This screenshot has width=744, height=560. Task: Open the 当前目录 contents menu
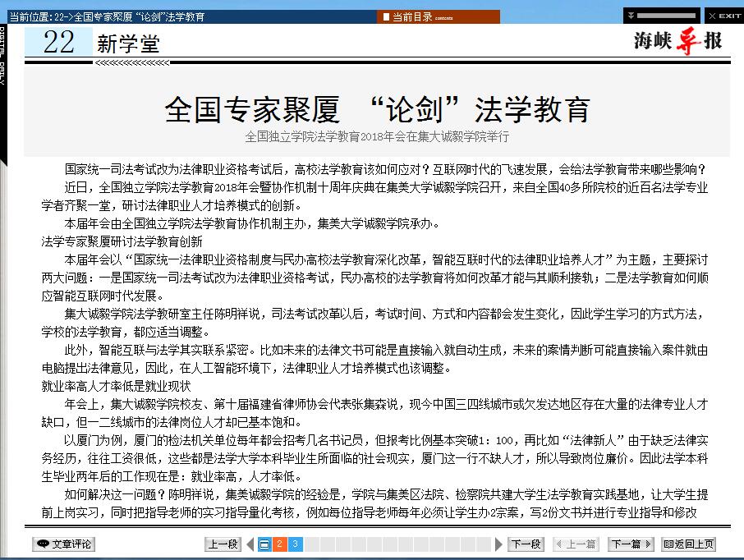438,16
